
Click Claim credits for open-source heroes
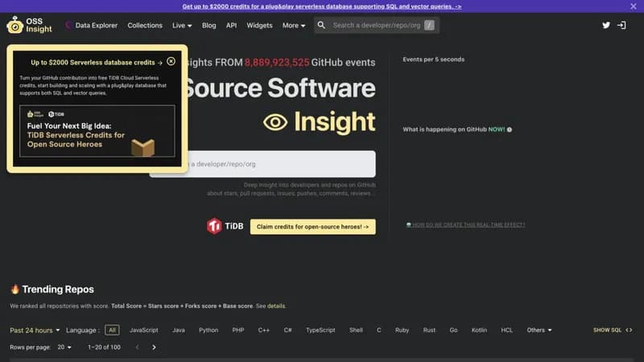(312, 227)
